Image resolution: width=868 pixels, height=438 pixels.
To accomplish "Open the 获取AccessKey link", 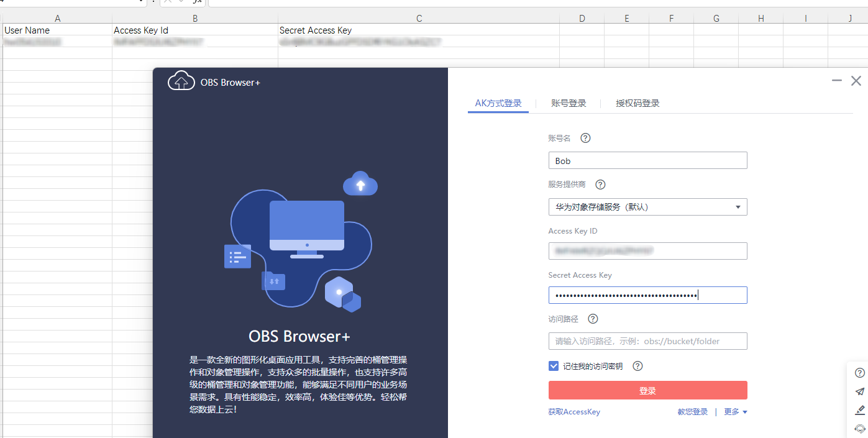I will point(574,412).
